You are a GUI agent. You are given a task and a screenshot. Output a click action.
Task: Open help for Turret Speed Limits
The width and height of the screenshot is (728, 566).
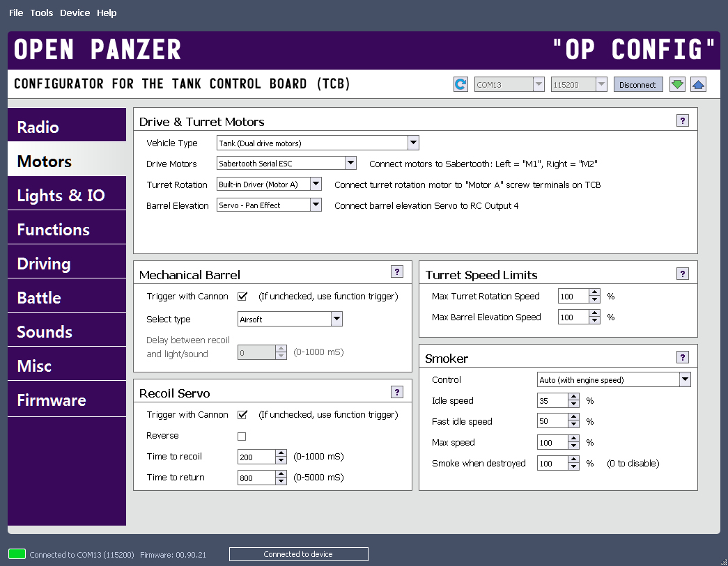click(x=683, y=274)
